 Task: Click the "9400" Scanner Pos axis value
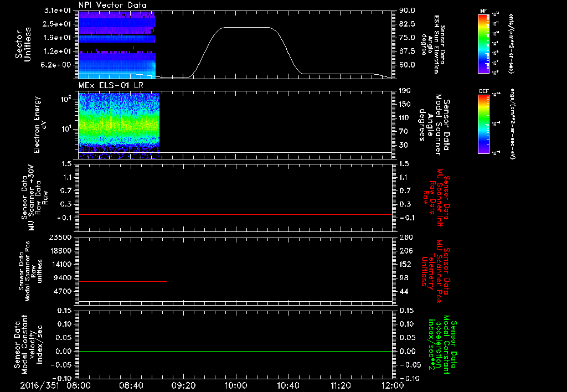coord(62,278)
